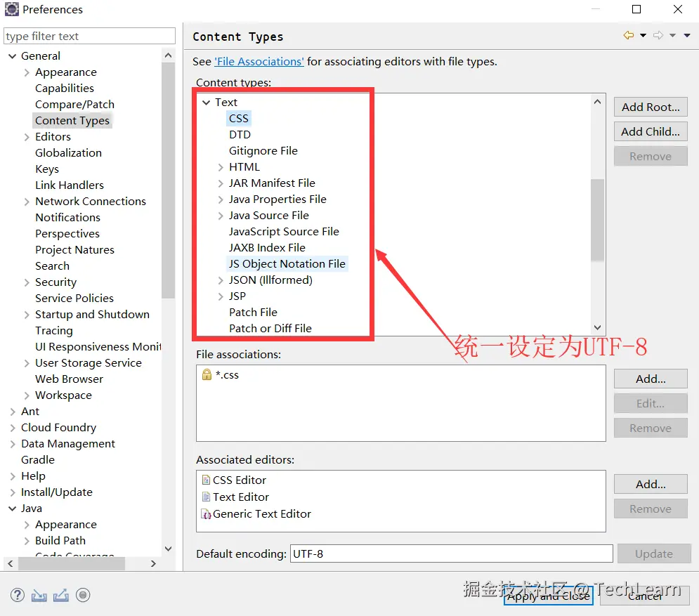The height and width of the screenshot is (616, 699).
Task: Expand the Startup and Shutdown node
Action: [27, 315]
